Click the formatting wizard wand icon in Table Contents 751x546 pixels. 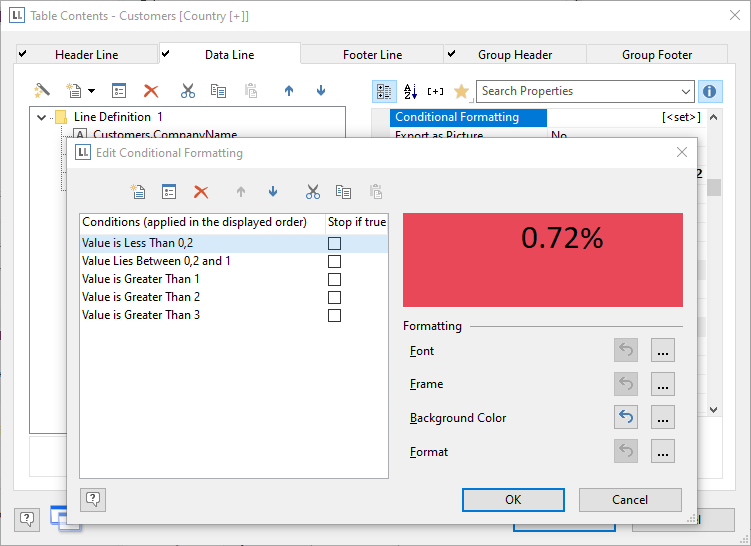coord(42,91)
